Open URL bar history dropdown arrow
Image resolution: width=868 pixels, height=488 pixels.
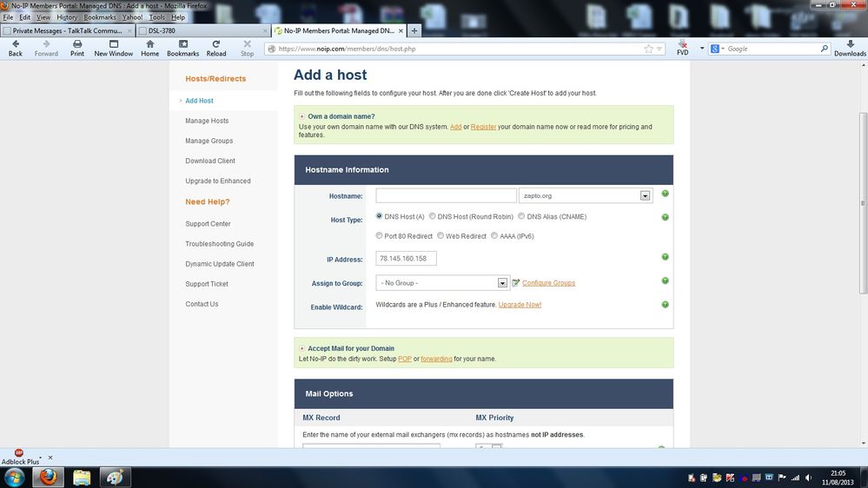[x=659, y=49]
